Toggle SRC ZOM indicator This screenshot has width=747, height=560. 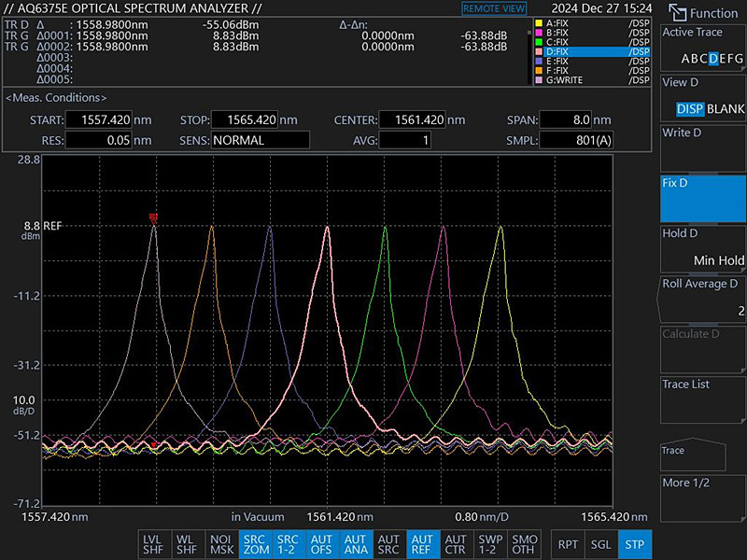point(256,544)
